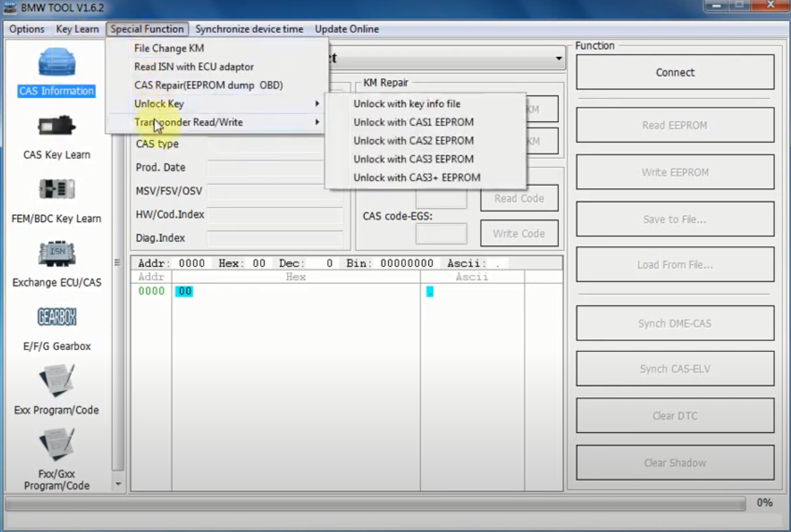Click the sidebar scroll down arrow

click(x=118, y=485)
